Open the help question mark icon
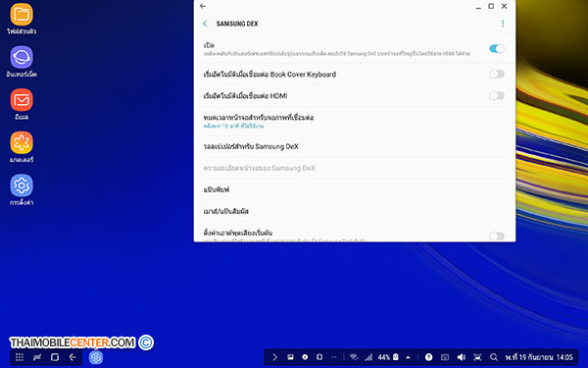This screenshot has height=368, width=588. (428, 357)
